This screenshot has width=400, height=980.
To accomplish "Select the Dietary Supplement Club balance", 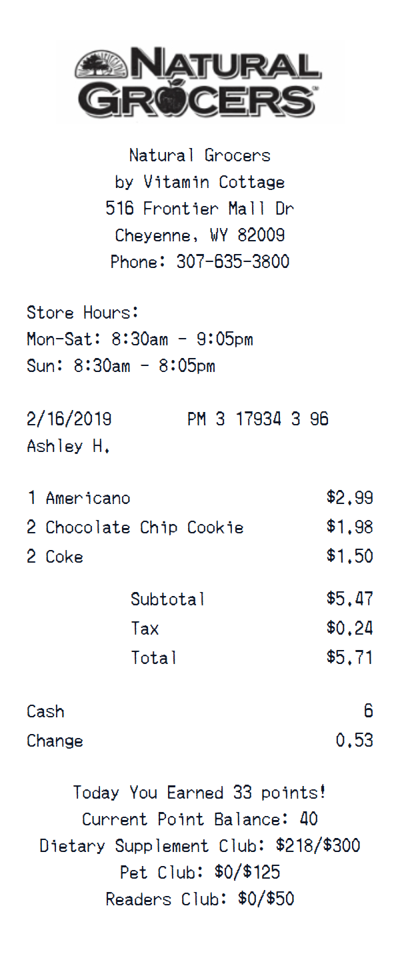I will click(318, 846).
